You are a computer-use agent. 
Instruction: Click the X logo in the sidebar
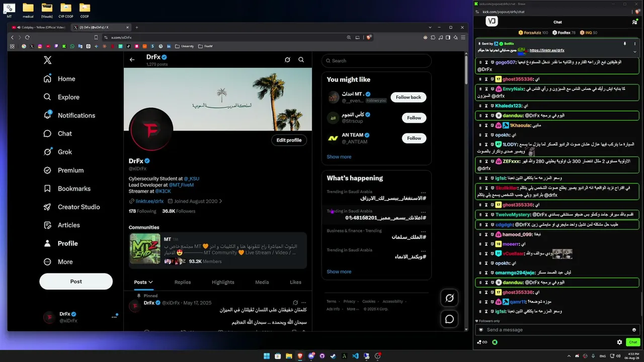click(x=47, y=60)
